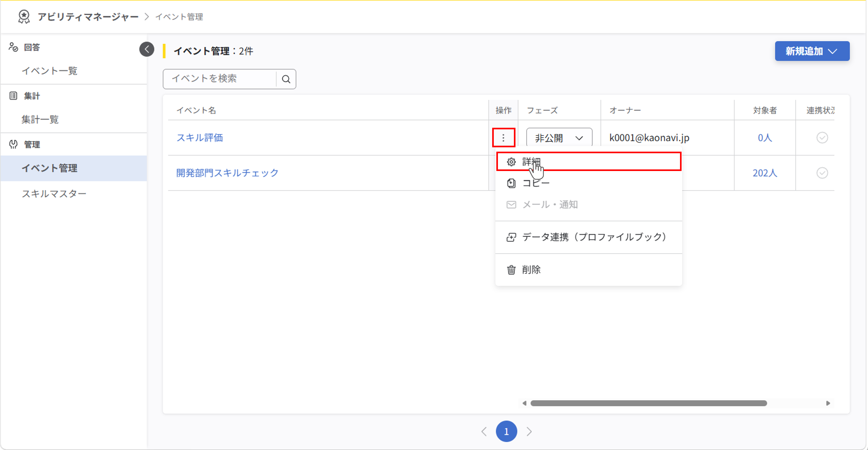Click the envelope icon beside メール・通知
Screen dimensions: 868x450
coord(511,205)
